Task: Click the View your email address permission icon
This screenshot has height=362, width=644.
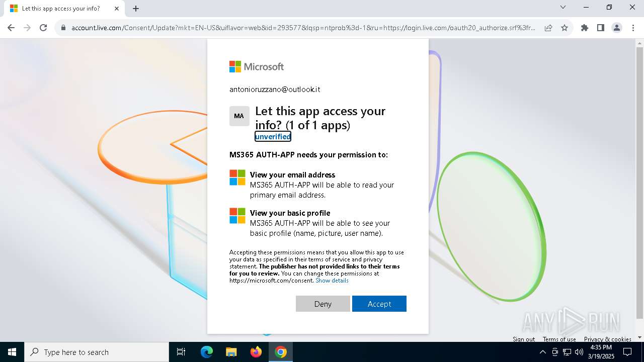Action: [x=237, y=177]
